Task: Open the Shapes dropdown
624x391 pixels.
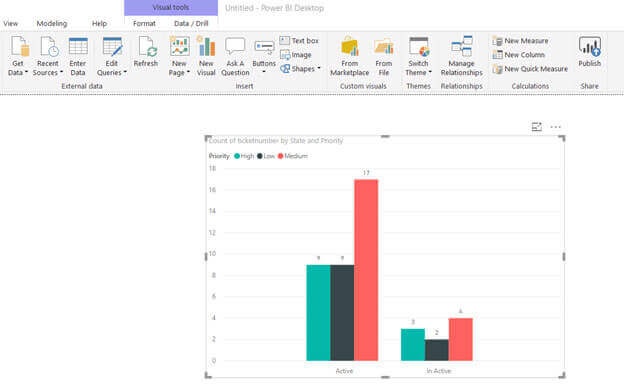Action: [x=300, y=69]
